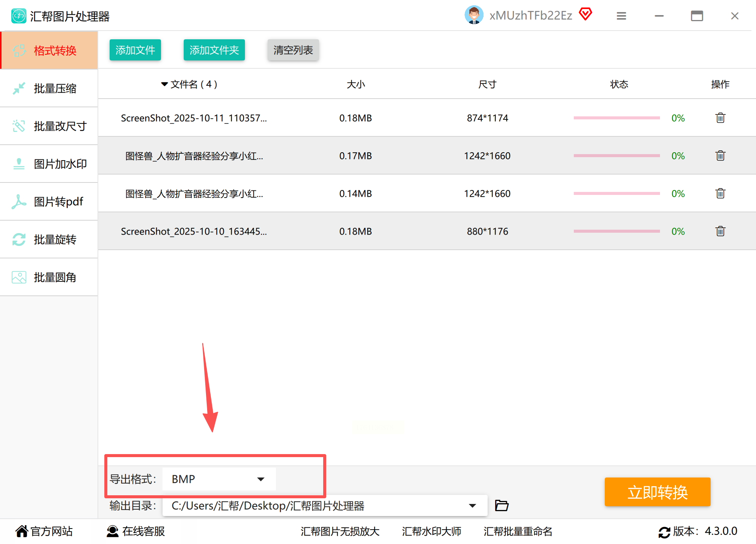This screenshot has width=756, height=544.
Task: Delete the first ScreenShot file row
Action: 720,118
